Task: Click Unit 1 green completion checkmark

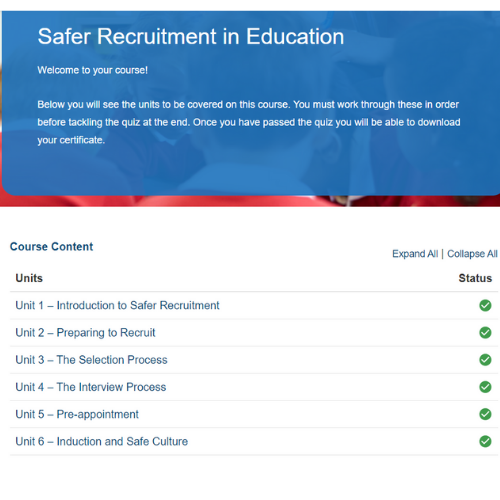Action: tap(485, 305)
